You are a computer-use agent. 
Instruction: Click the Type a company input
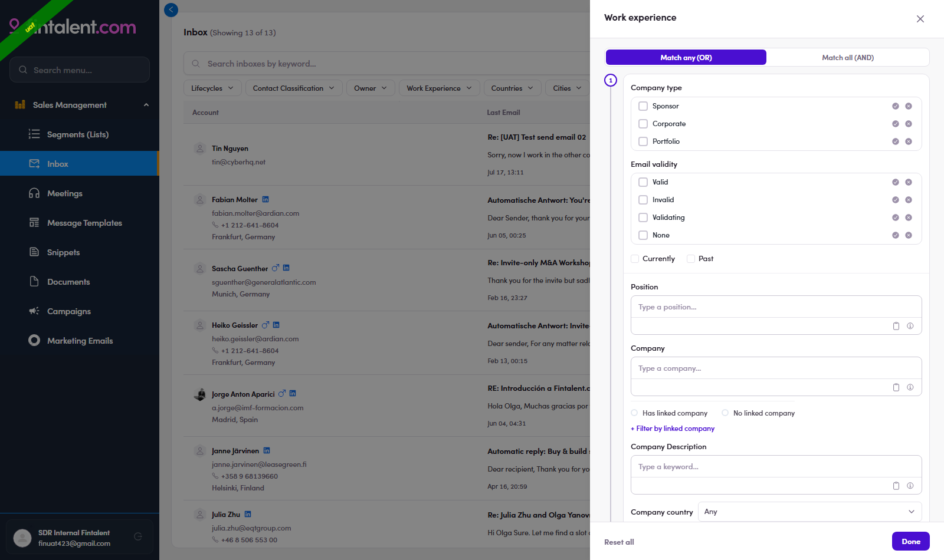(x=776, y=368)
